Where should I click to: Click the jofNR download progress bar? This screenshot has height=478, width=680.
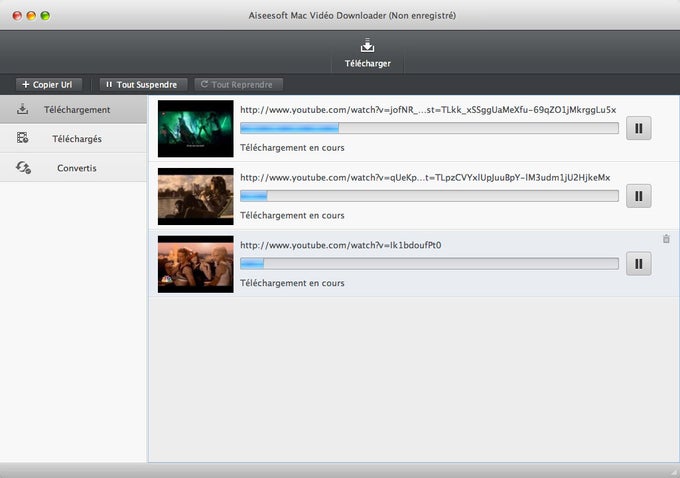pyautogui.click(x=429, y=128)
